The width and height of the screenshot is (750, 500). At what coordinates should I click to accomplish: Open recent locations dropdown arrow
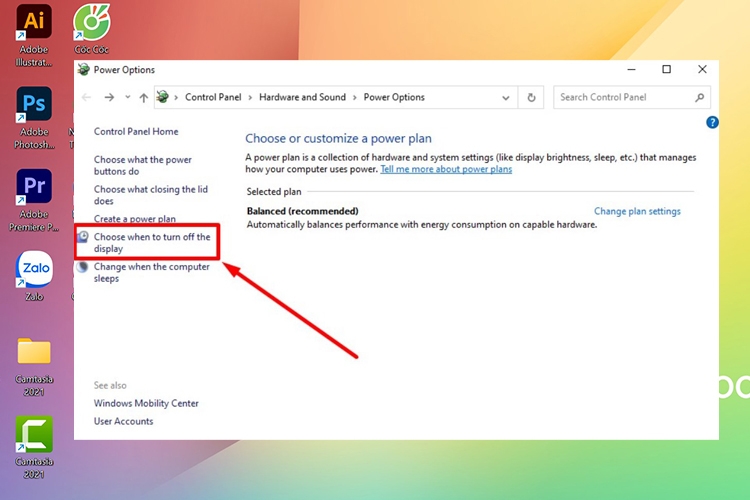coord(128,97)
